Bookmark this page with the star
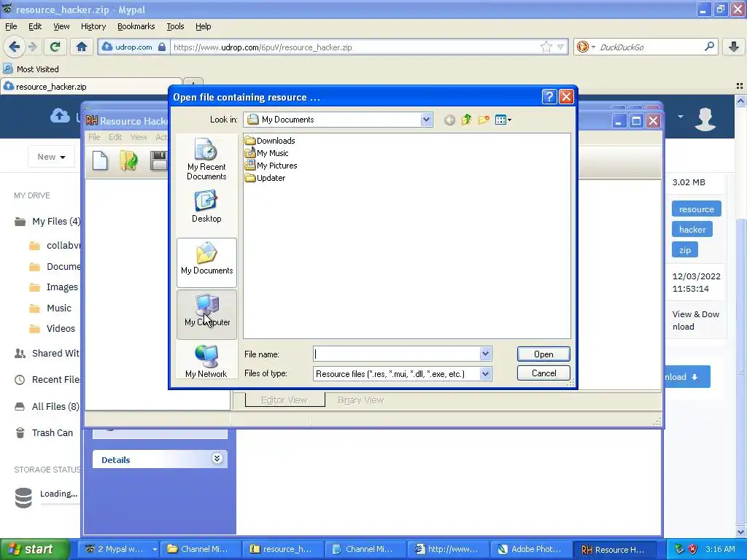Screen dimensions: 747x560 click(x=546, y=47)
